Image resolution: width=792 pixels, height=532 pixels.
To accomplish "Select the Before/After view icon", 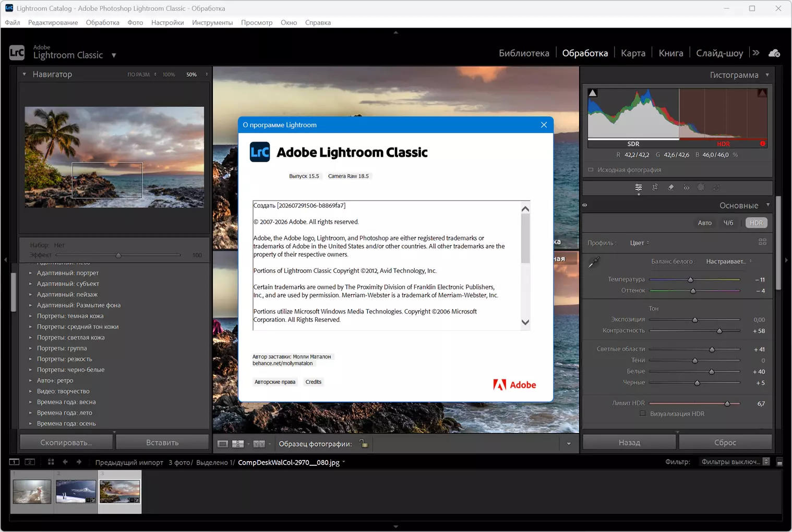I will pyautogui.click(x=259, y=444).
